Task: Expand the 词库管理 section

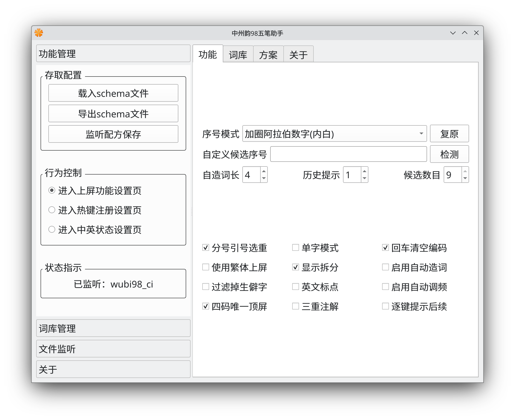Action: point(113,328)
